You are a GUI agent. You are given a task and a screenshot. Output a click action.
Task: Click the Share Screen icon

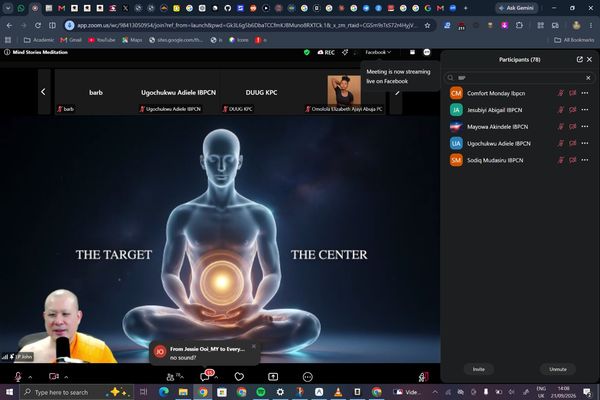coord(273,377)
